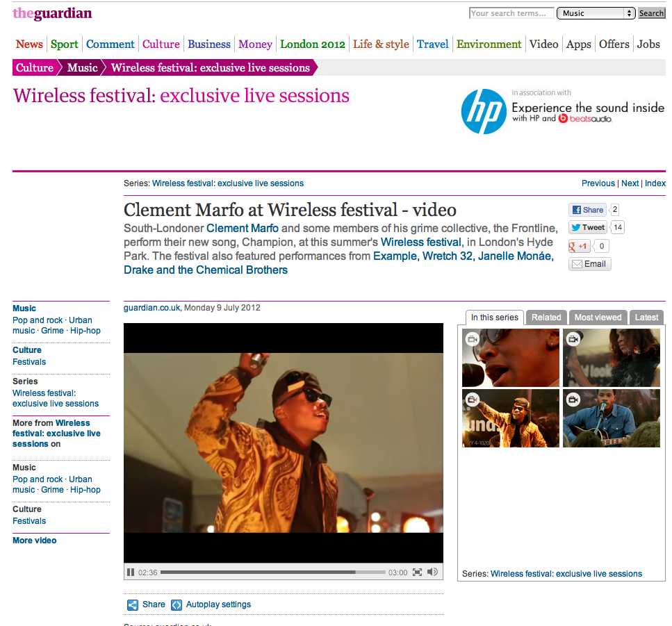Open the Business section
672x626 pixels.
pyautogui.click(x=209, y=44)
